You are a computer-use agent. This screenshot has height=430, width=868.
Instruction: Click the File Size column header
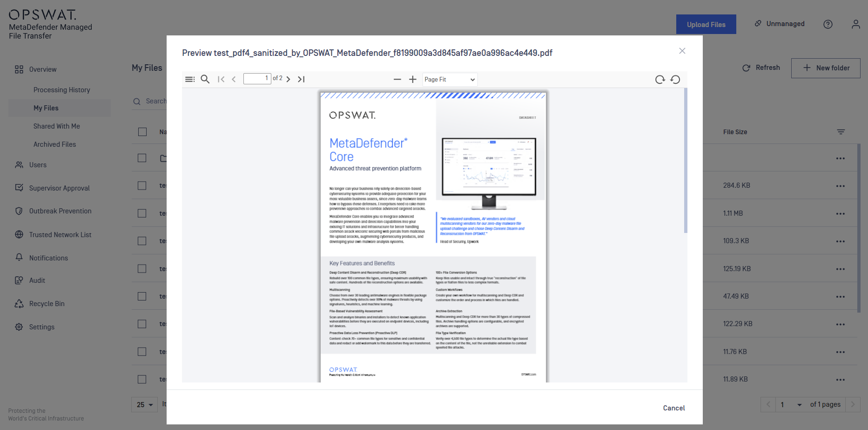[x=735, y=132]
